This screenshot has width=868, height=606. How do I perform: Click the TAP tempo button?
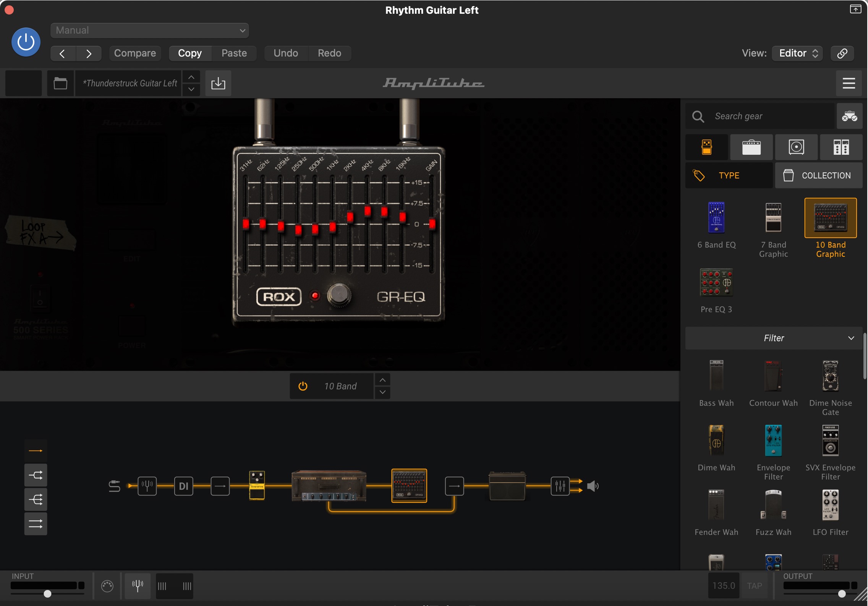[x=755, y=586]
